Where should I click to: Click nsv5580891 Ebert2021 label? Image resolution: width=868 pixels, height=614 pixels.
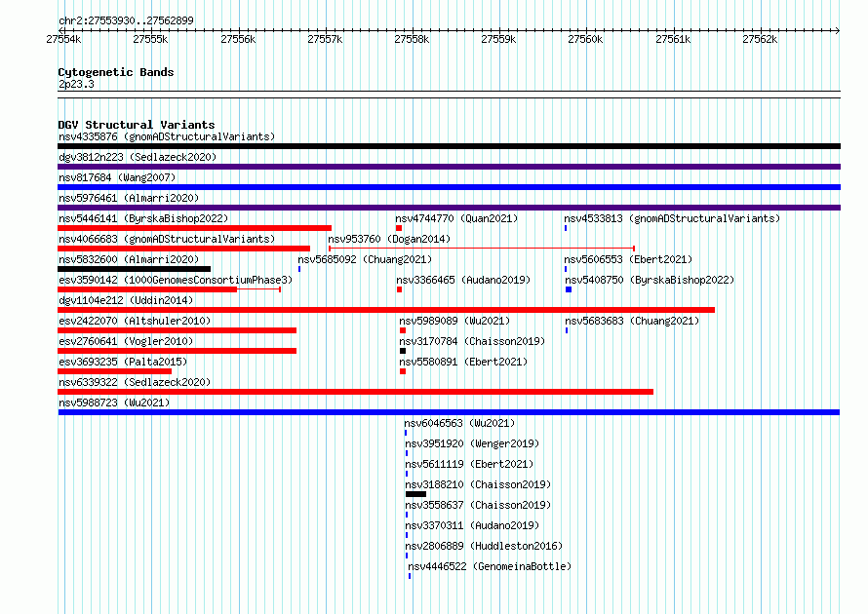point(463,362)
